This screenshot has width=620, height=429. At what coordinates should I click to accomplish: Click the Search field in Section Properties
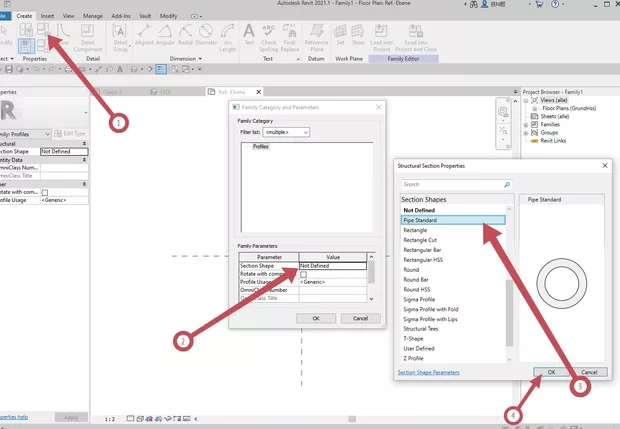pyautogui.click(x=450, y=184)
